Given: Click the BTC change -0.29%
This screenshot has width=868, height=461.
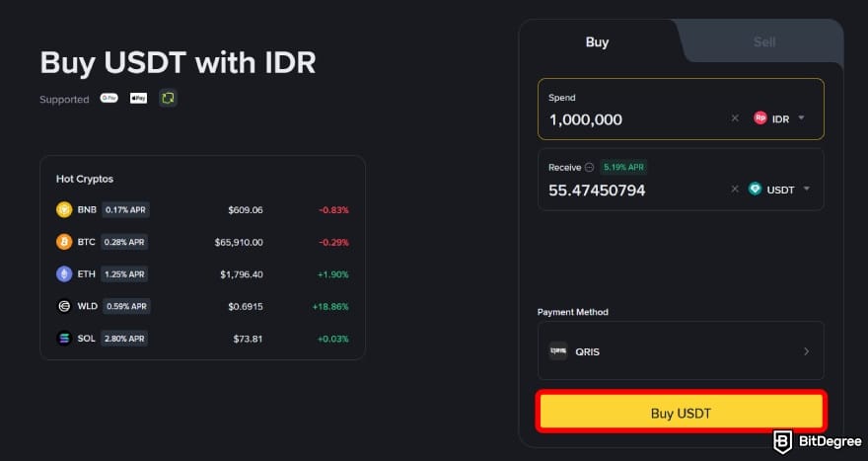Looking at the screenshot, I should tap(333, 242).
